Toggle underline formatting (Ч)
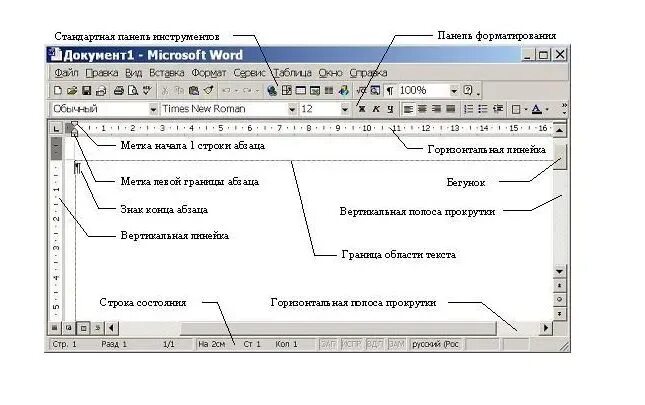This screenshot has height=405, width=645. [390, 109]
